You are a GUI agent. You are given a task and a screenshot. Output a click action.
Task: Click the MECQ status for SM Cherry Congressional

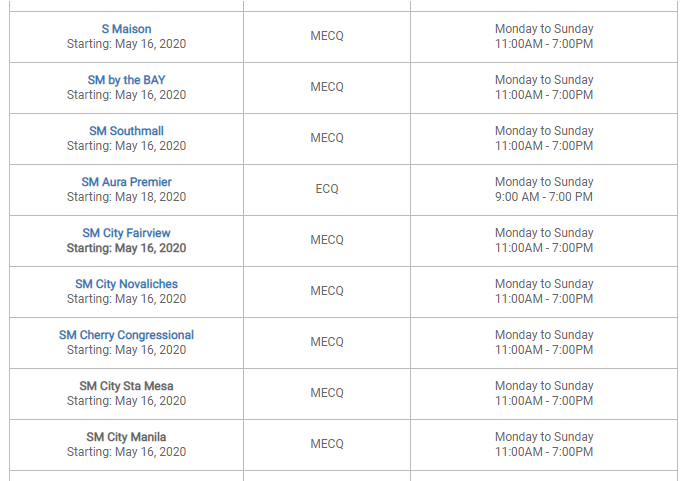(x=327, y=342)
